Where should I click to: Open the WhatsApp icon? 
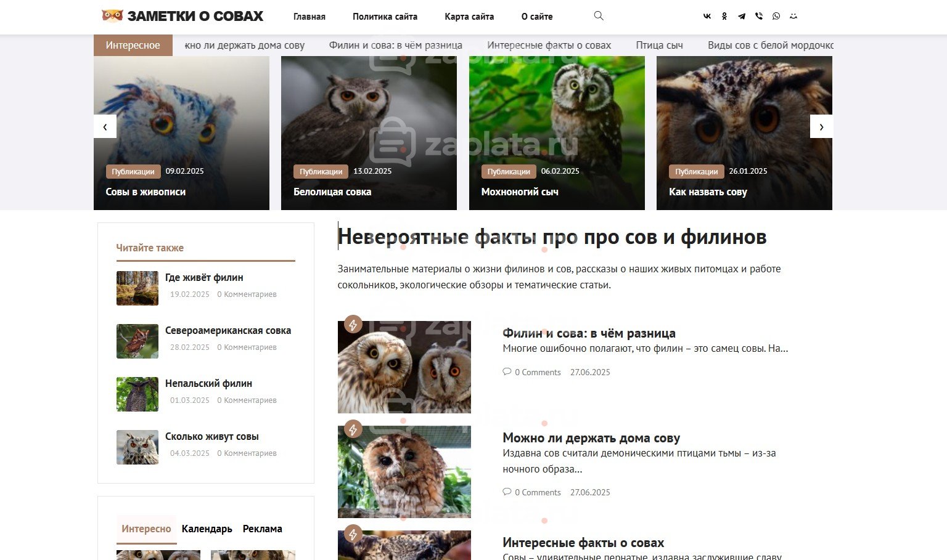[776, 17]
